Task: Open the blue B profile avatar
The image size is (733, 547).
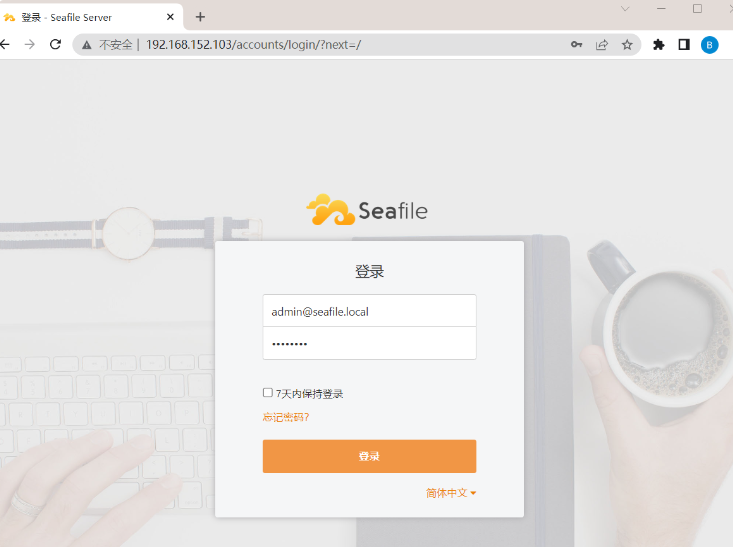Action: [x=709, y=45]
